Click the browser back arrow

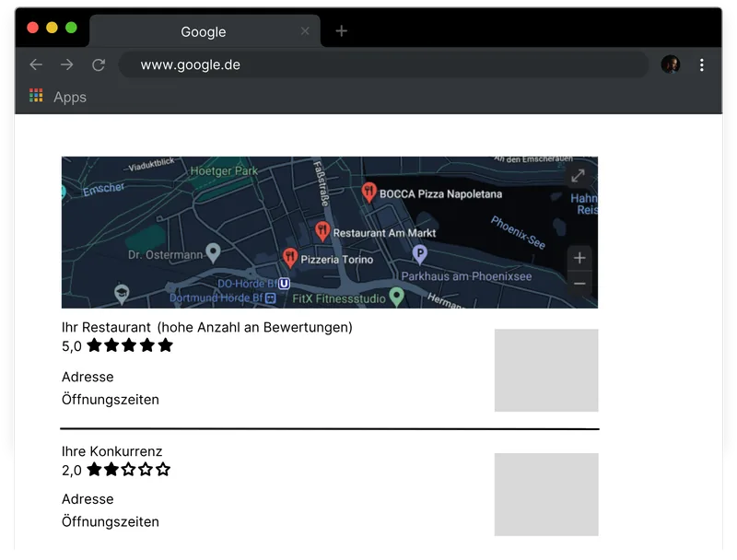tap(36, 64)
